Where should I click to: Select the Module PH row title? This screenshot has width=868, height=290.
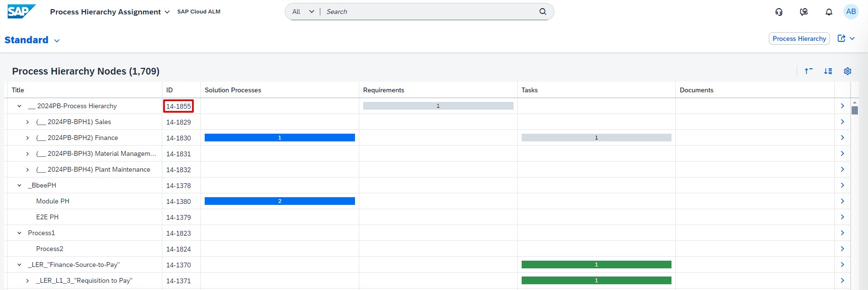pos(53,201)
